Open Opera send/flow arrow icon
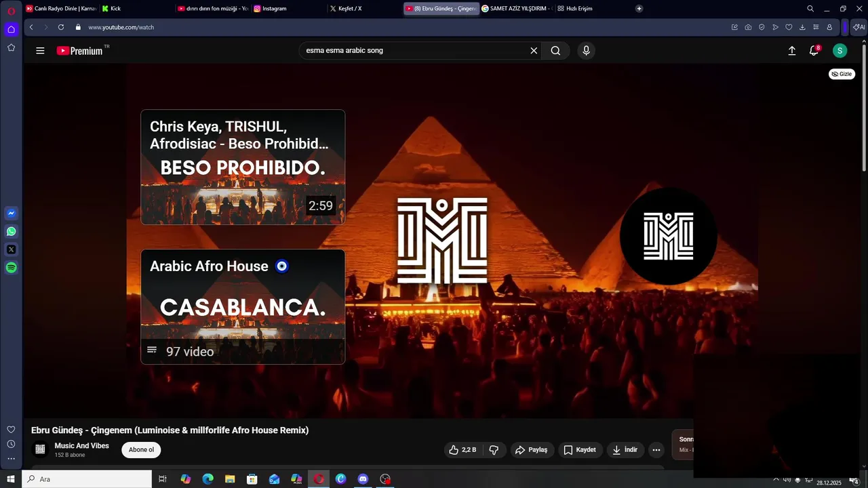The image size is (868, 488). tap(775, 27)
